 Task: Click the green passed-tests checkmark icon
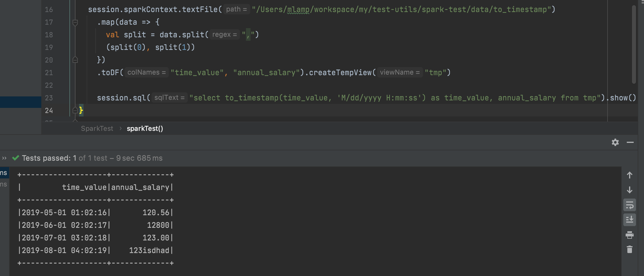(x=15, y=158)
